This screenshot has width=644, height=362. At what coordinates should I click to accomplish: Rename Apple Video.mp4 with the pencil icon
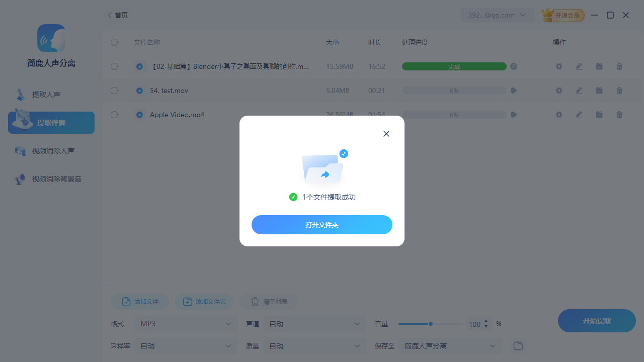pyautogui.click(x=579, y=115)
